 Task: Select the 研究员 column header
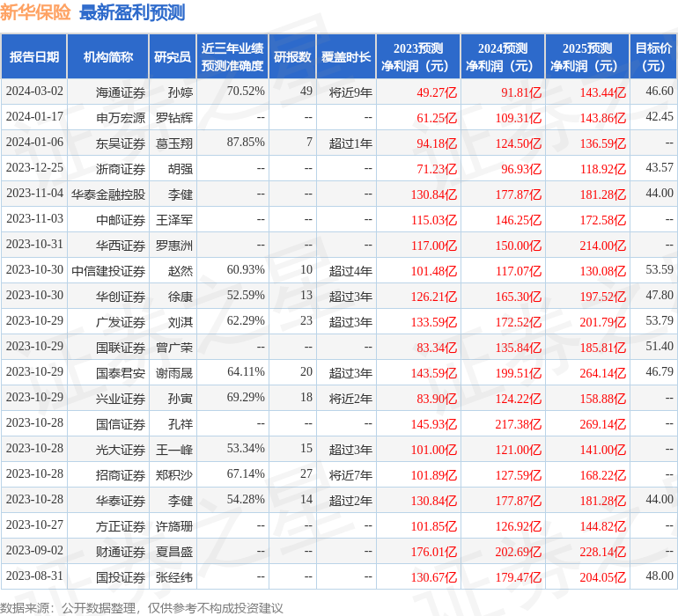click(173, 56)
